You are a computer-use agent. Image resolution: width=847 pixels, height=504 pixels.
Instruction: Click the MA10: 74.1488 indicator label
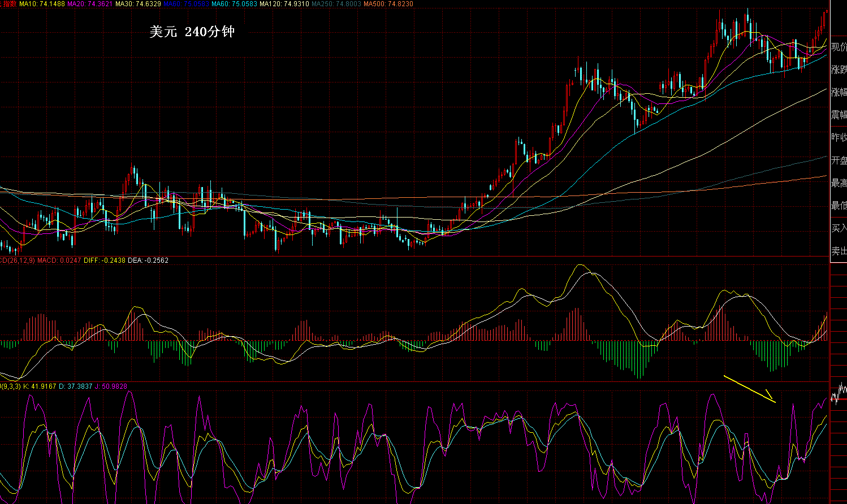(42, 4)
